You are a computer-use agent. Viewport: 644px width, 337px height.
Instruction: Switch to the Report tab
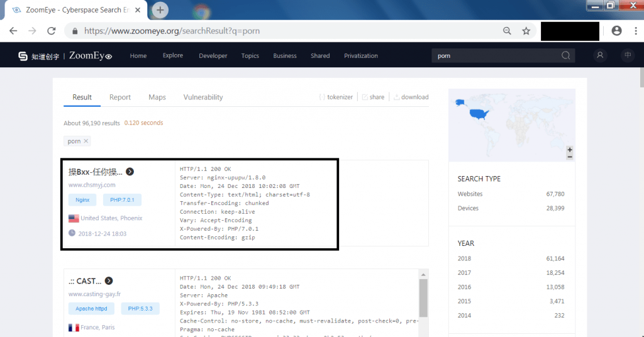[x=120, y=97]
